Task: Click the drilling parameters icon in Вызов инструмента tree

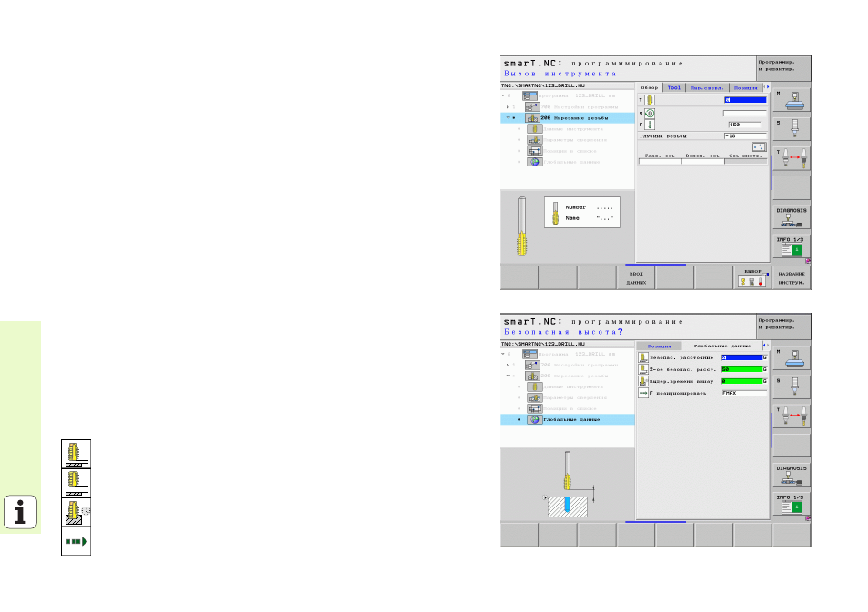Action: click(535, 140)
